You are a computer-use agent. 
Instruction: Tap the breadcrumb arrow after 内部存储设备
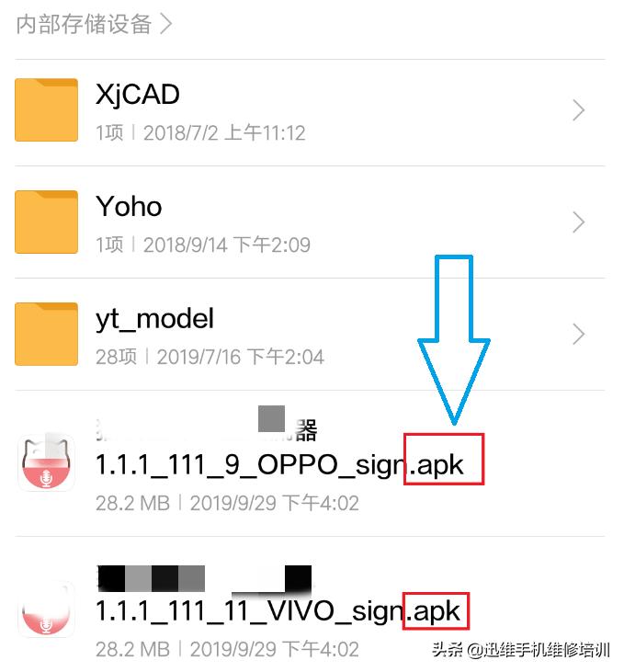[165, 24]
